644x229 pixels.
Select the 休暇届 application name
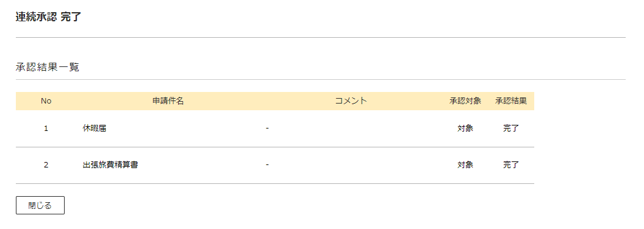(x=95, y=129)
